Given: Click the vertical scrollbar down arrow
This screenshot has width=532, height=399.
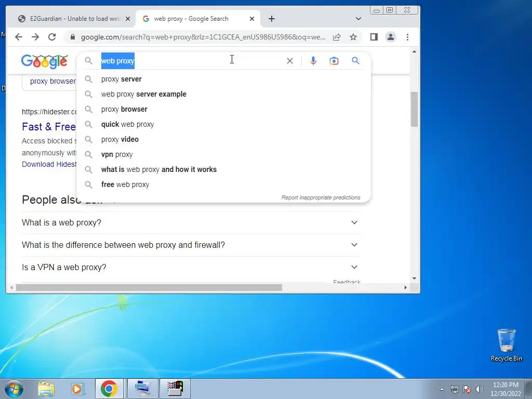Looking at the screenshot, I should coord(414,278).
